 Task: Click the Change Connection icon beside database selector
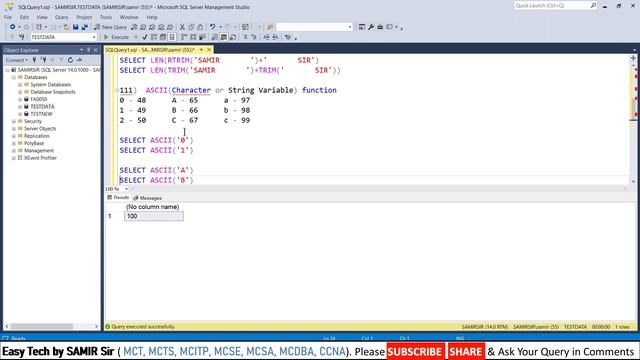tap(21, 37)
